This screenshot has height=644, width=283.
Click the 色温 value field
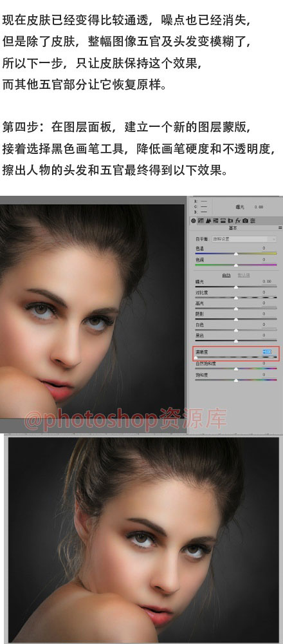click(x=269, y=249)
